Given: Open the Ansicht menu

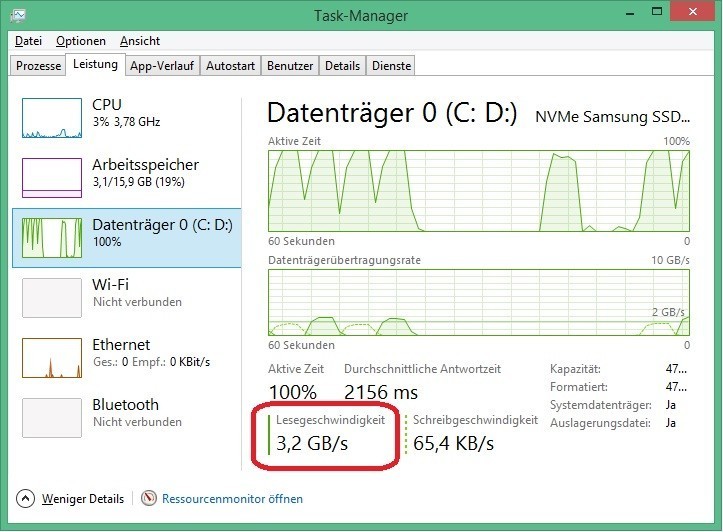Looking at the screenshot, I should click(140, 41).
